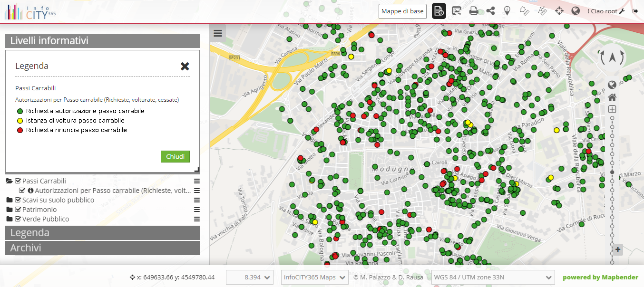The height and width of the screenshot is (287, 644).
Task: Click the resize handle of the Legenda popup
Action: [196, 170]
